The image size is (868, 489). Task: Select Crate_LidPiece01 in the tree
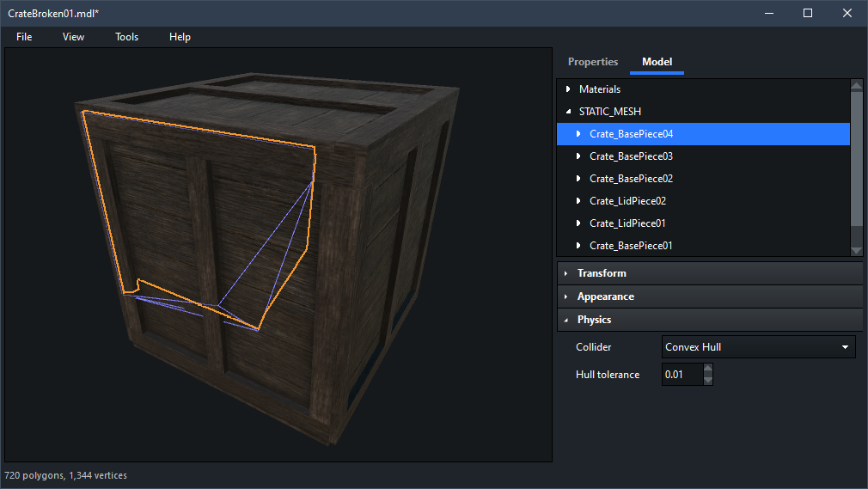(x=703, y=223)
